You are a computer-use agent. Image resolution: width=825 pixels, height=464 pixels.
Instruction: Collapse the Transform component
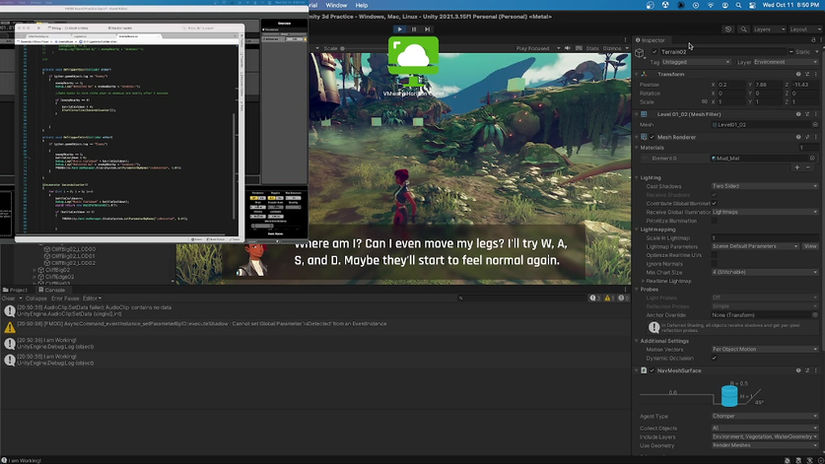coord(637,74)
